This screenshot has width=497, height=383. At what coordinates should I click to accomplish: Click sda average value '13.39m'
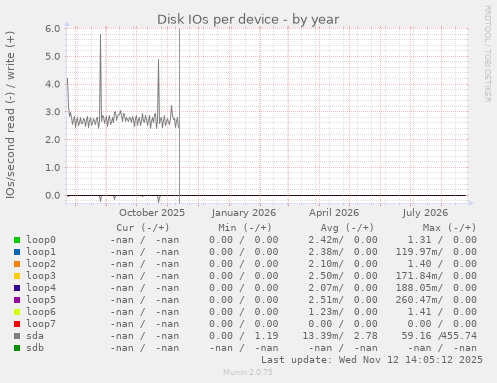click(320, 336)
